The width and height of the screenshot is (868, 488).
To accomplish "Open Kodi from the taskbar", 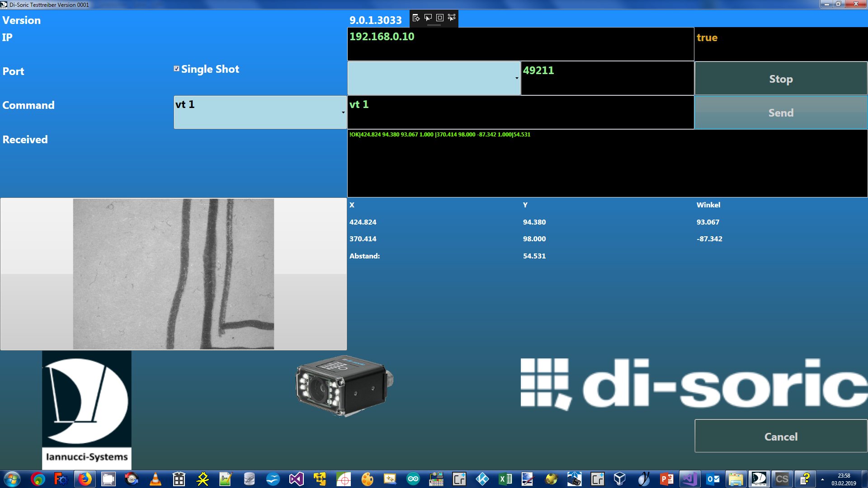I will tap(482, 479).
